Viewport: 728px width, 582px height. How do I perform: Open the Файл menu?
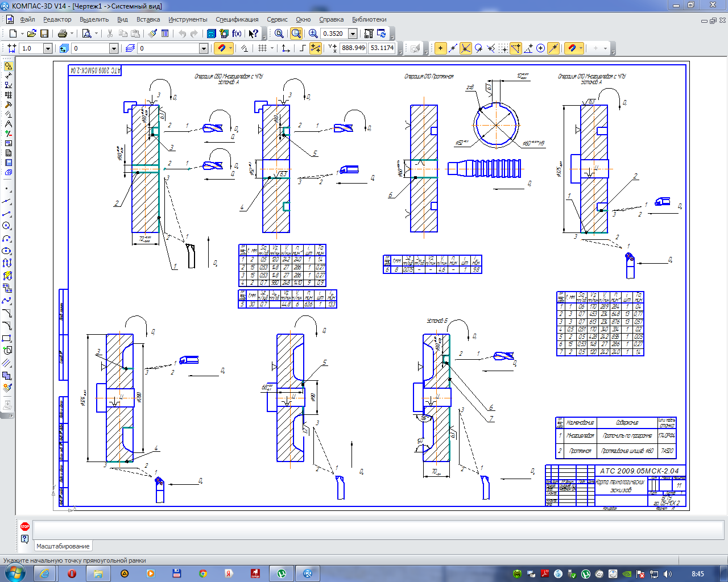pos(27,19)
